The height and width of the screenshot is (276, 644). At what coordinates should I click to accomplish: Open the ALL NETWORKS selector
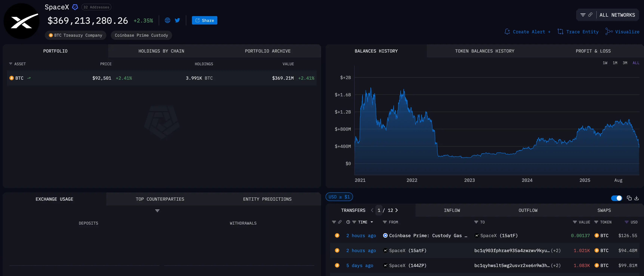617,15
